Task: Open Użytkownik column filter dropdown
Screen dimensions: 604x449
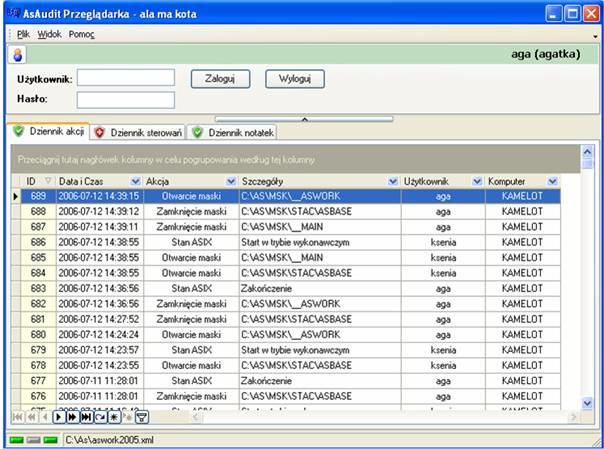Action: click(x=477, y=181)
